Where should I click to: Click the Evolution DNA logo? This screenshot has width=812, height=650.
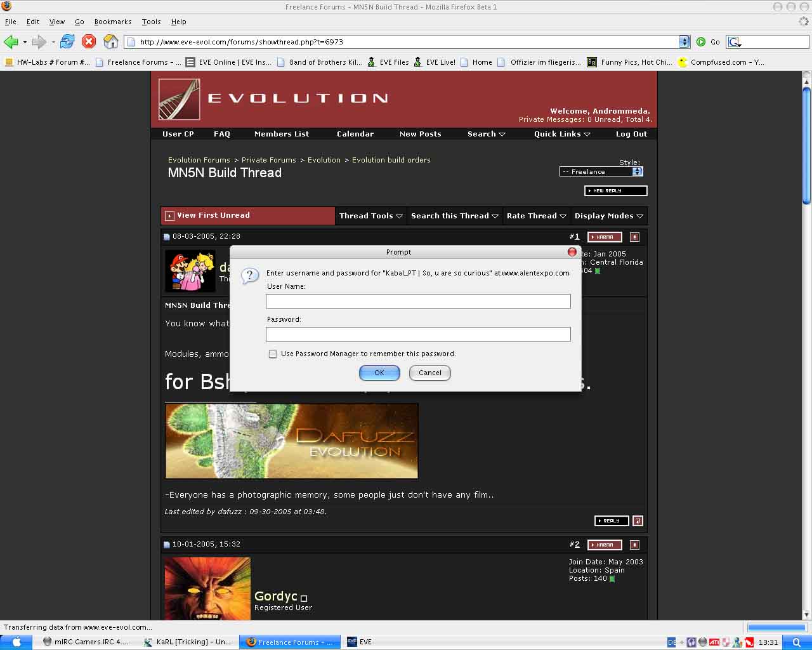point(180,99)
